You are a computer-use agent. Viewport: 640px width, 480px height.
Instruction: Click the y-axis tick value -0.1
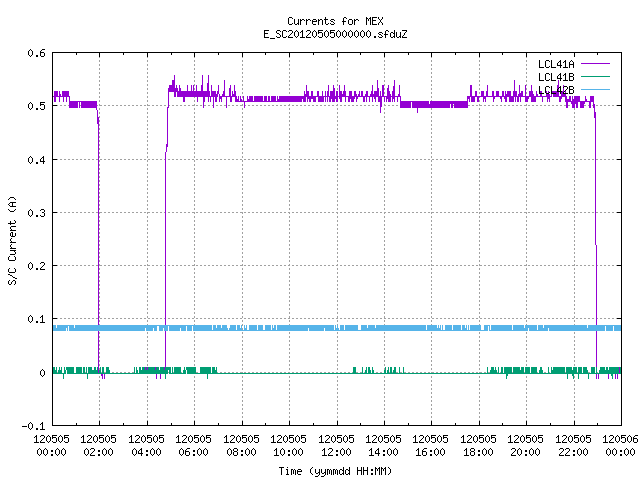coord(33,426)
